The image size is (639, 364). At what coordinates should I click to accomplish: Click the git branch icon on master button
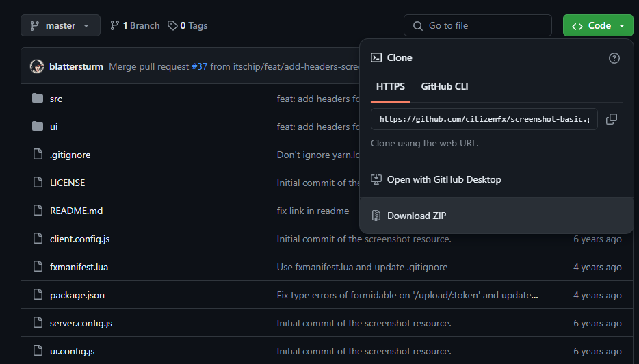(x=35, y=26)
